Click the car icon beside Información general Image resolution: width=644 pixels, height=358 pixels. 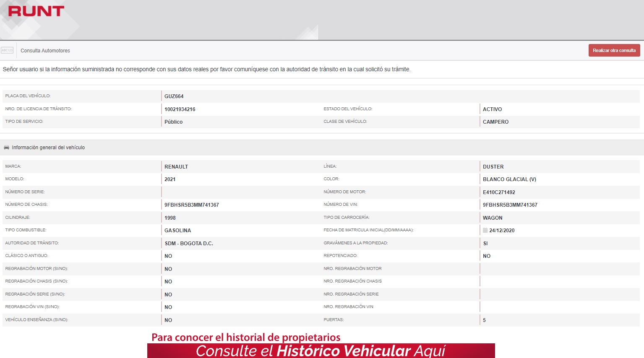click(x=6, y=148)
